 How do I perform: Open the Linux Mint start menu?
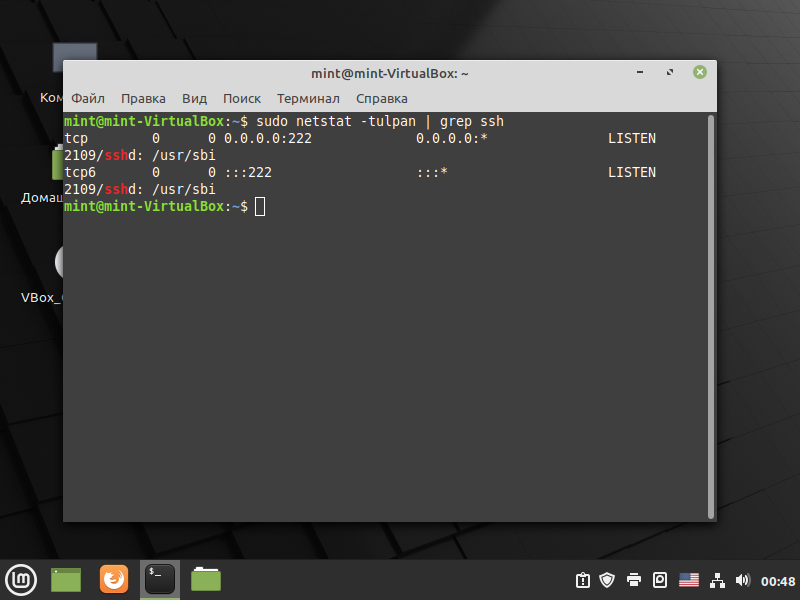pos(21,580)
